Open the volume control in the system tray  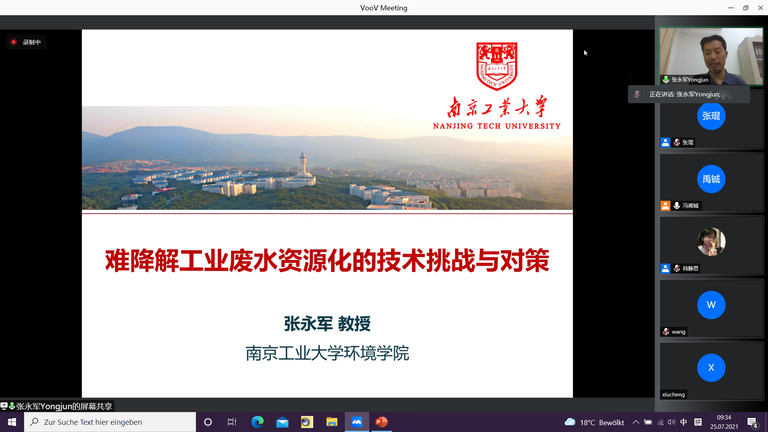point(672,422)
